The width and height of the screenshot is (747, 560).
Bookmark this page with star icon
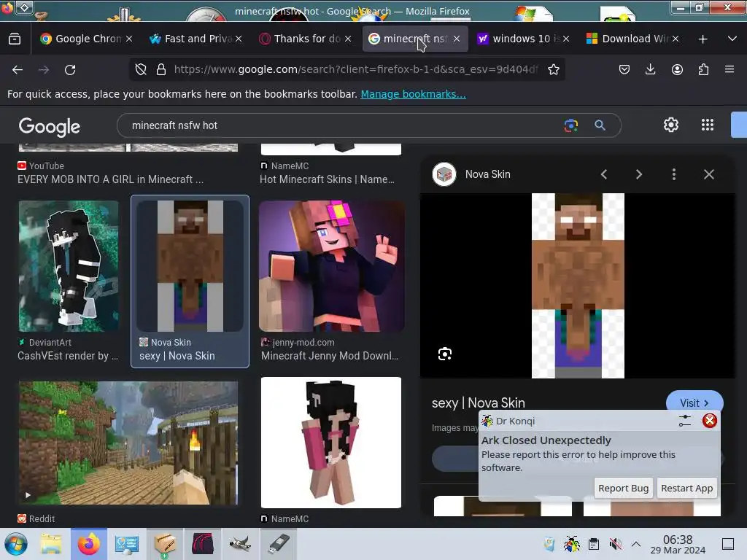554,69
